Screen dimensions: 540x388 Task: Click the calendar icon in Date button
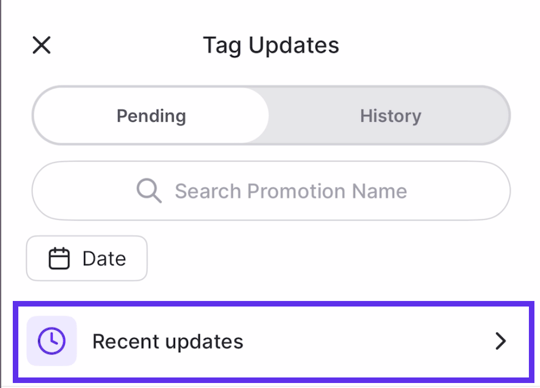(x=59, y=258)
